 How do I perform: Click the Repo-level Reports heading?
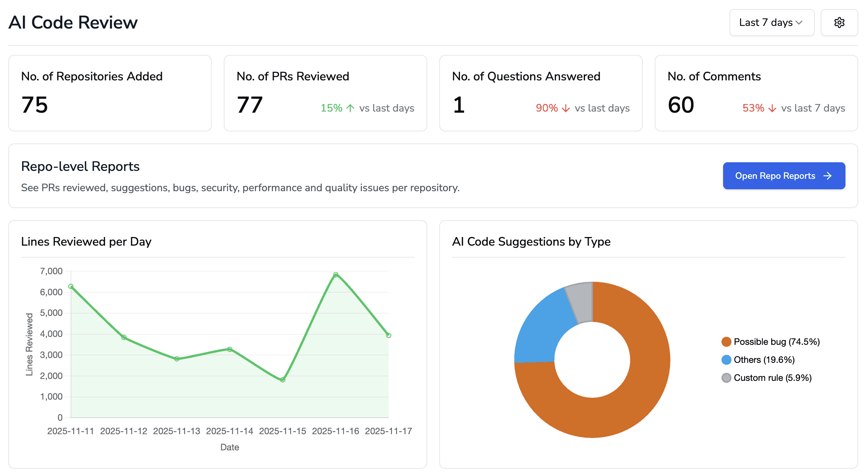(x=80, y=166)
